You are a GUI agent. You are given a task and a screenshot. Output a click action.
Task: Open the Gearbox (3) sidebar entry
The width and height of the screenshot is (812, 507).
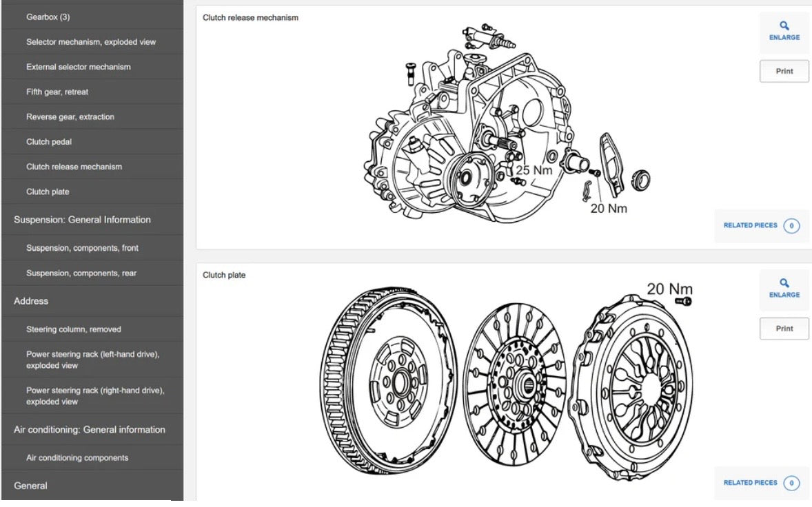[x=92, y=17]
